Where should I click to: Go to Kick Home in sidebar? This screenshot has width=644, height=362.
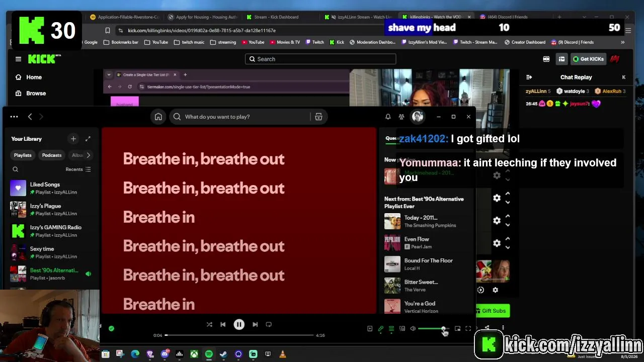point(29,77)
